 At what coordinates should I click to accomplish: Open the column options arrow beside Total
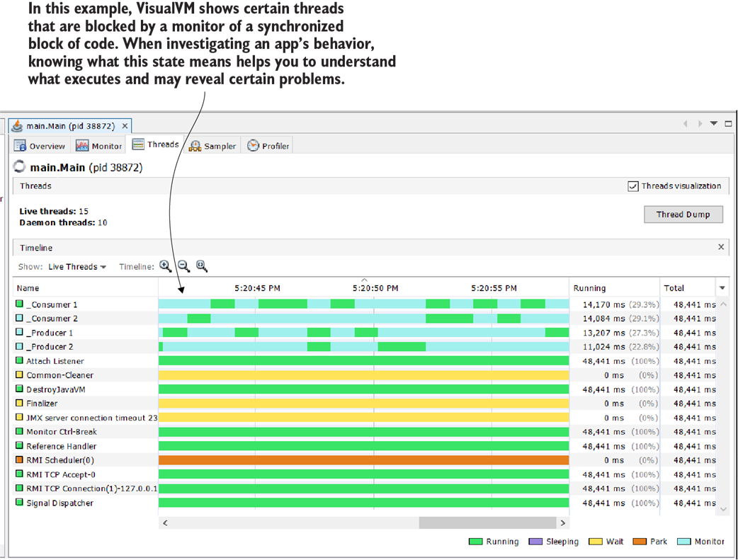pos(722,288)
